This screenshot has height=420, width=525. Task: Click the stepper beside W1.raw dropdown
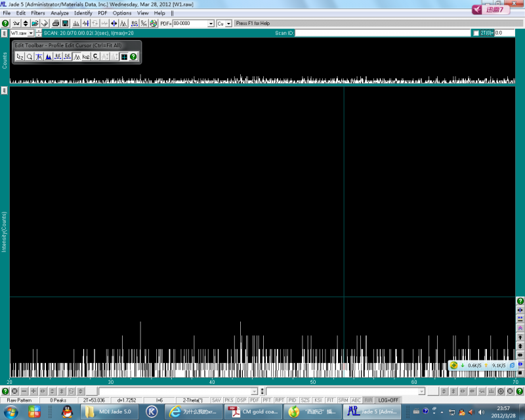coord(39,33)
